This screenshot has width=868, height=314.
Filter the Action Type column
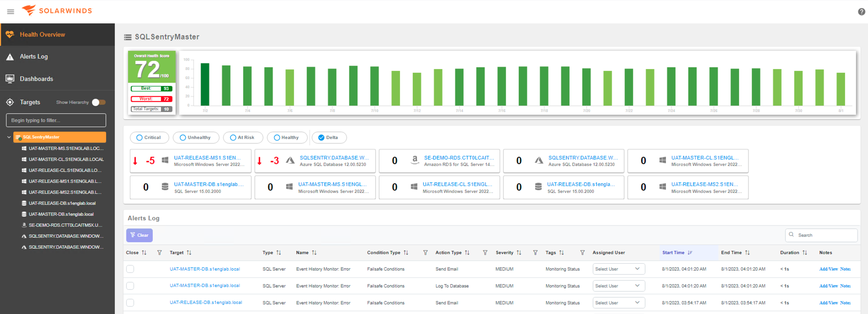[485, 253]
